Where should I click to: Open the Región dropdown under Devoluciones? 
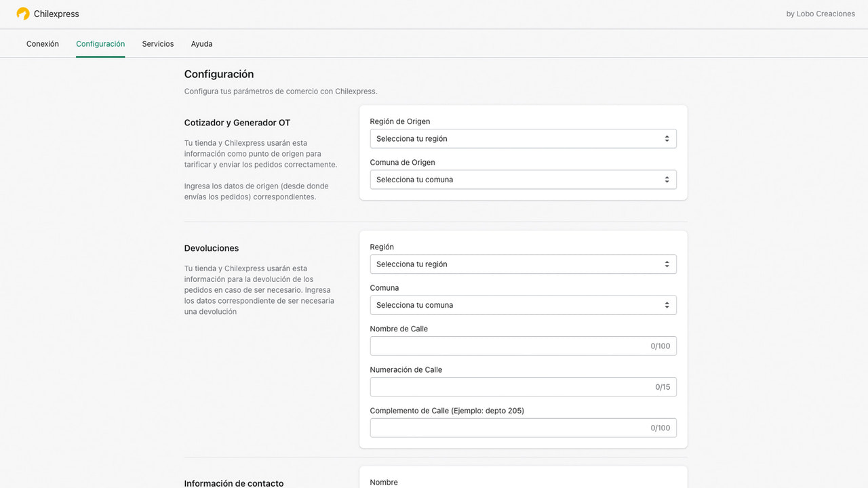pyautogui.click(x=522, y=264)
